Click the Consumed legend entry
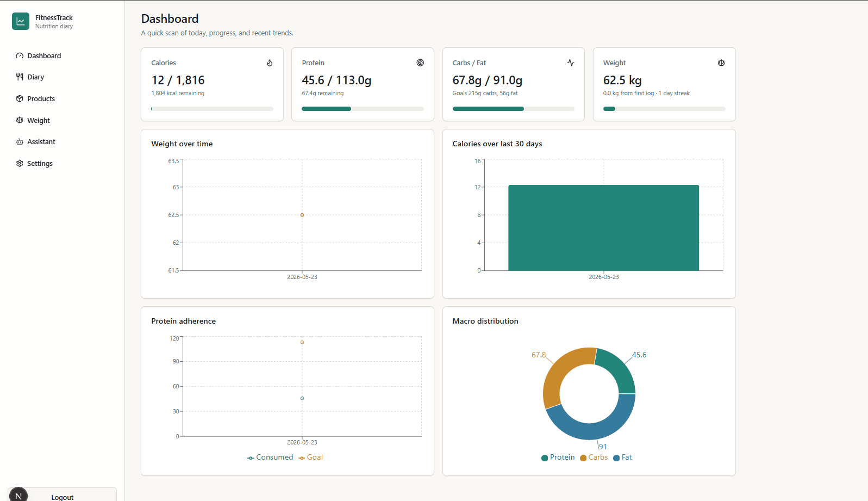The width and height of the screenshot is (868, 501). 270,457
